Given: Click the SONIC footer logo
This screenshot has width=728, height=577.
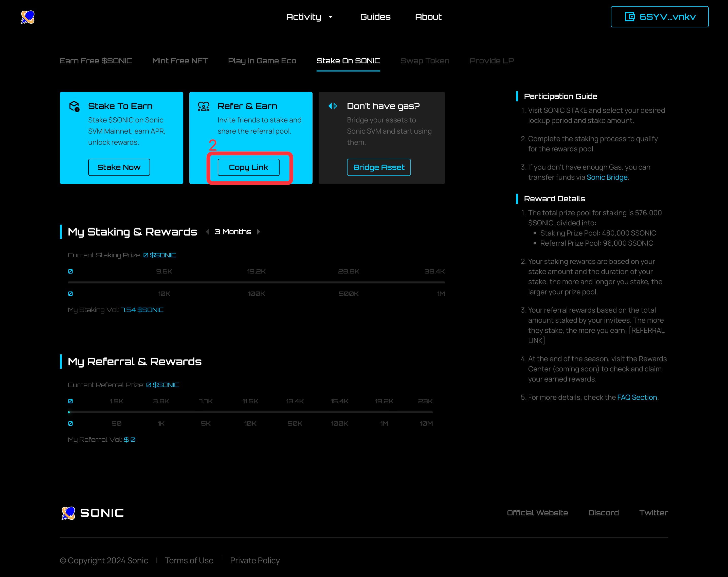Looking at the screenshot, I should [92, 513].
